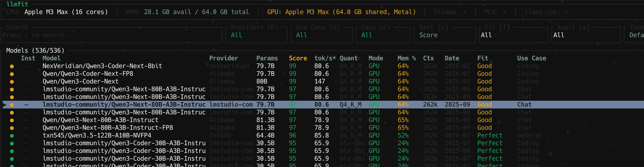The height and width of the screenshot is (167, 644).
Task: Click the Score column header
Action: tap(298, 58)
